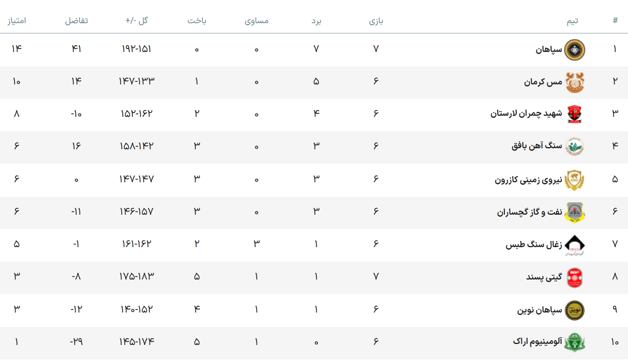Select the برد column header

coord(316,21)
